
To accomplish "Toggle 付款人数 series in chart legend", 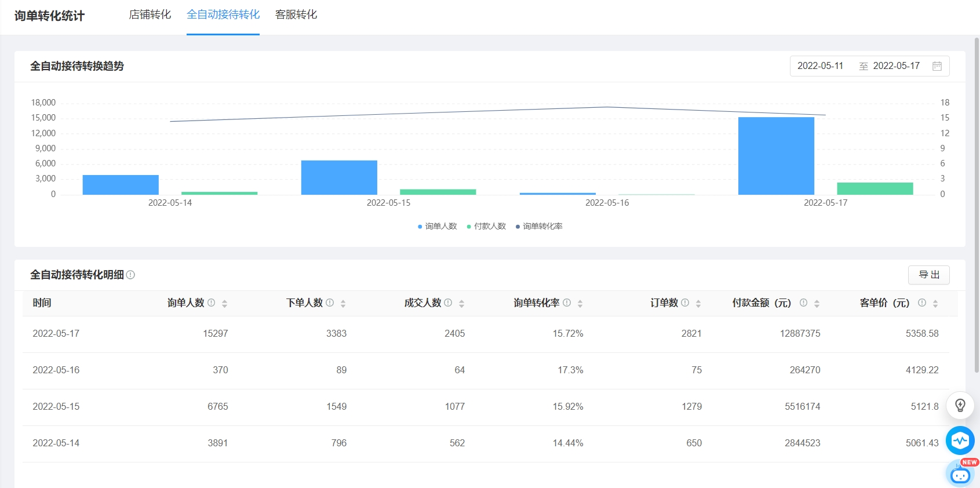I will 486,226.
